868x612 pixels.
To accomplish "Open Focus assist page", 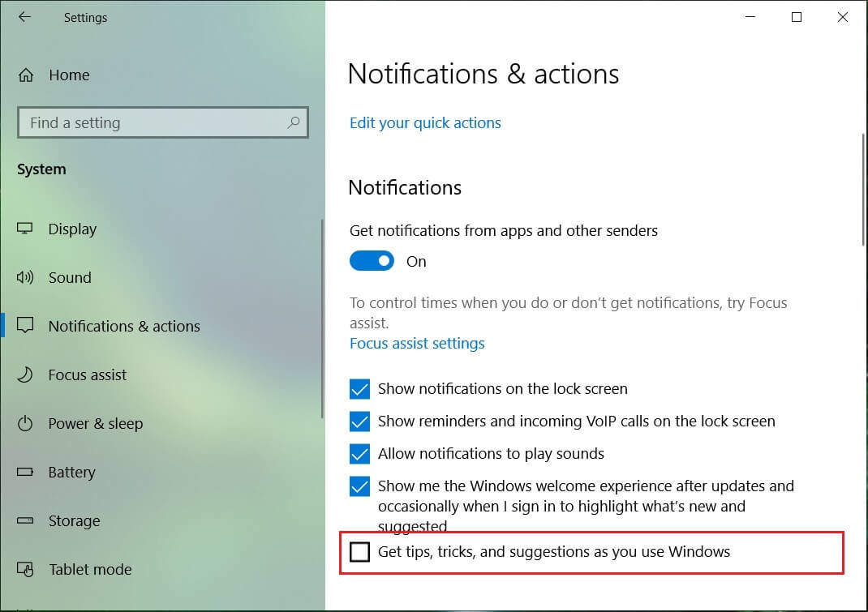I will 88,374.
